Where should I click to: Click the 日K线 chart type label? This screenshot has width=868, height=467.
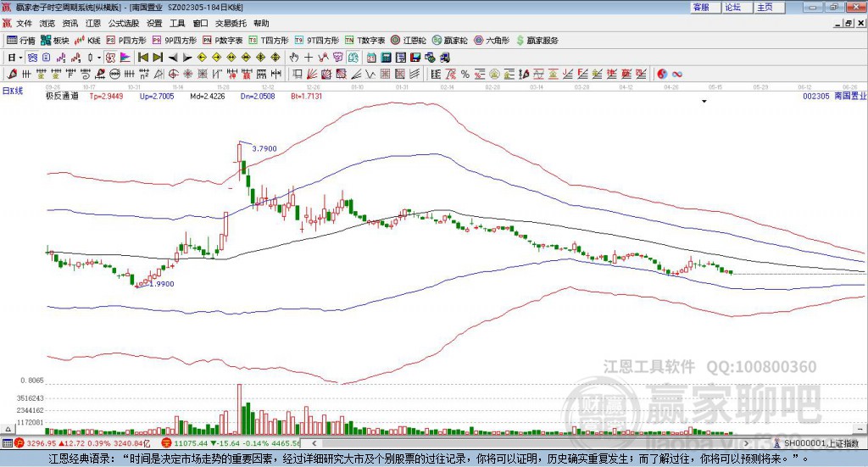[12, 92]
